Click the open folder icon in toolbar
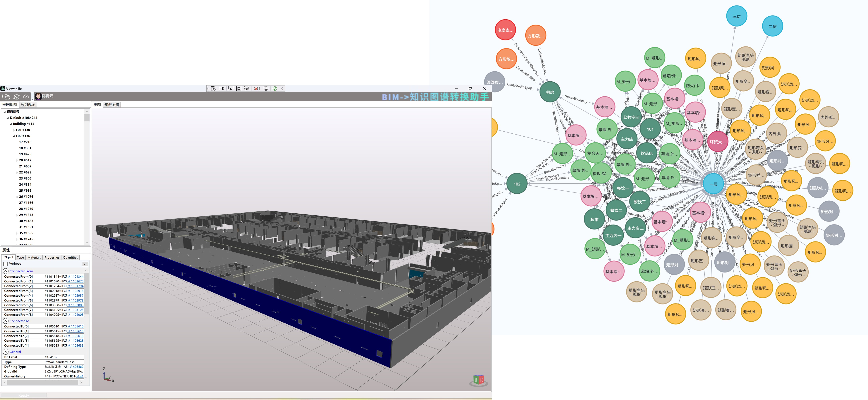 7,97
